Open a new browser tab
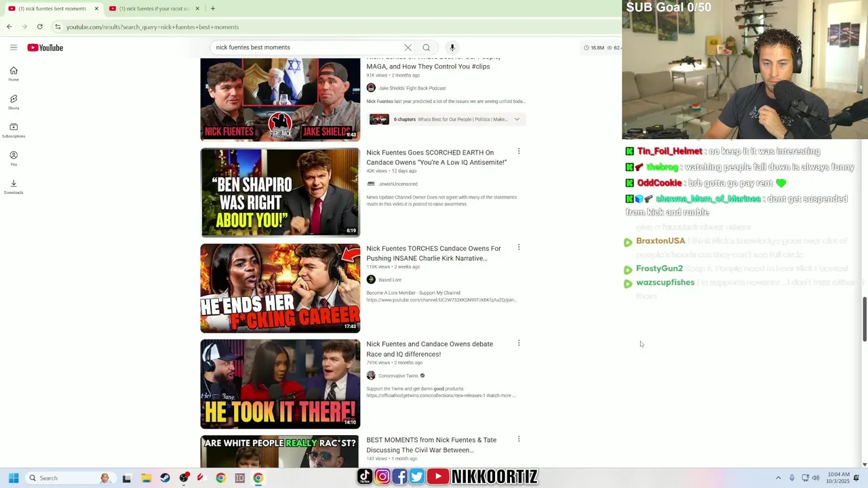This screenshot has width=868, height=488. click(213, 8)
